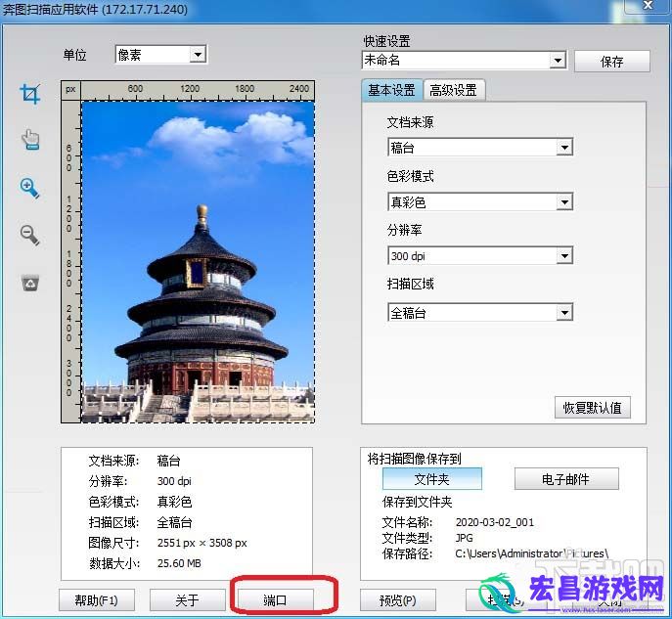Select the crop tool icon

[30, 93]
